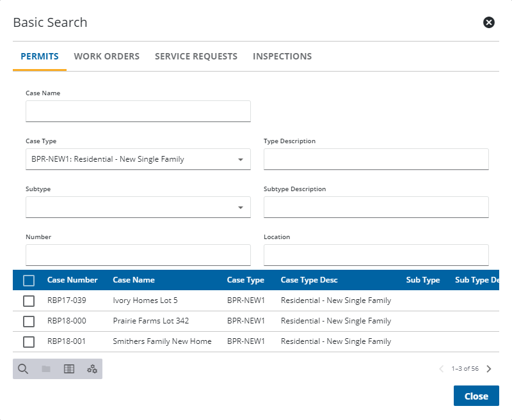Viewport: 512px width, 420px height.
Task: Click the magnifier search icon in bottom toolbar
Action: point(23,369)
